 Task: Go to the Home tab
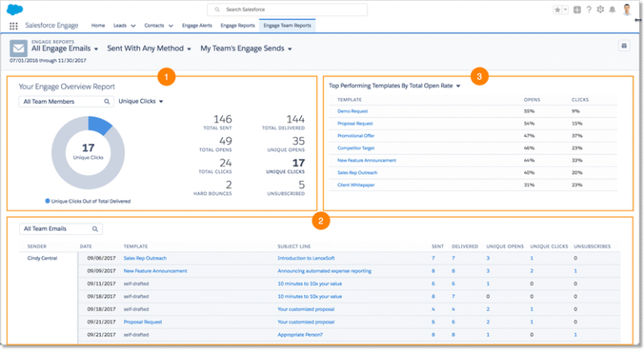(98, 25)
